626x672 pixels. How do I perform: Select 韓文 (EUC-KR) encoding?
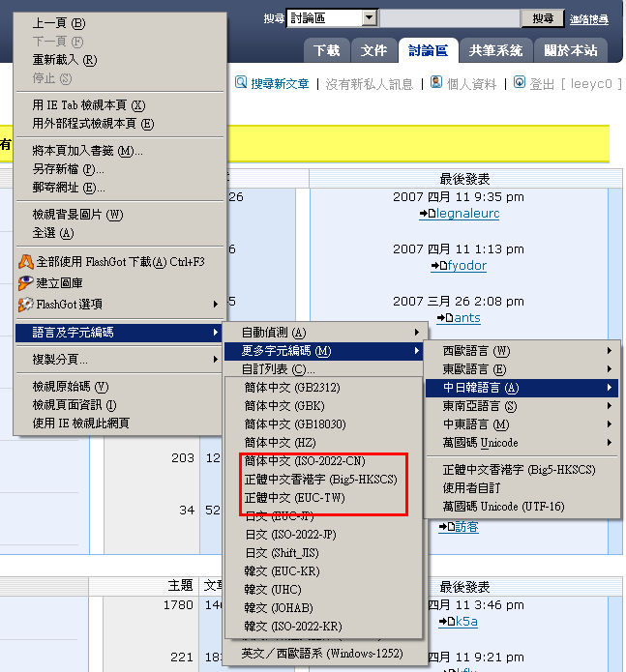point(324,571)
